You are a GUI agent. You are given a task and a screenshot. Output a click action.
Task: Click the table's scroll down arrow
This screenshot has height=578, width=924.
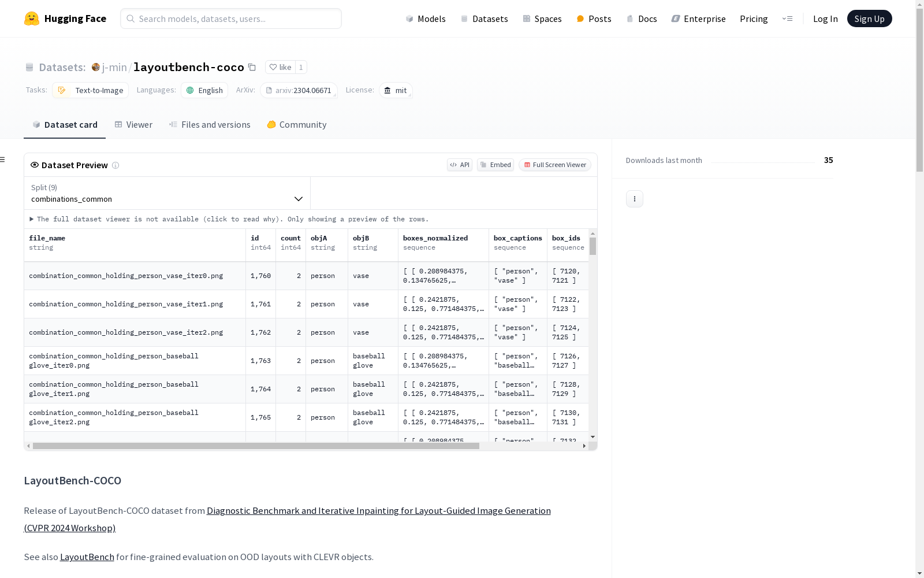click(x=593, y=437)
